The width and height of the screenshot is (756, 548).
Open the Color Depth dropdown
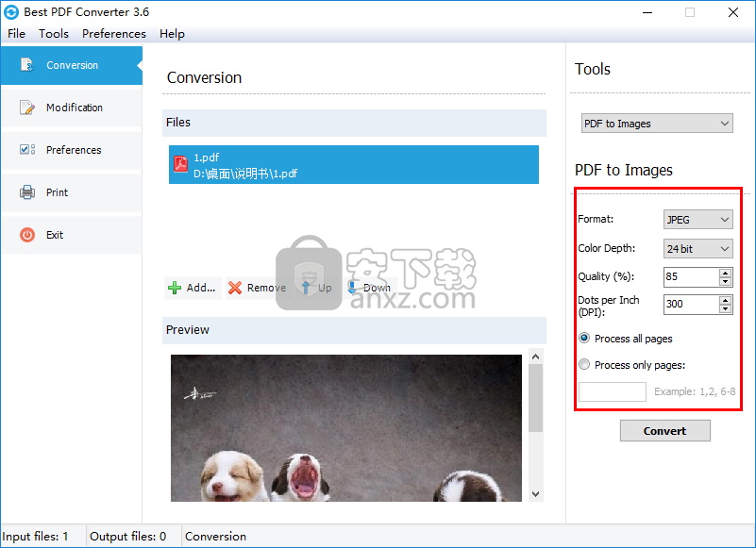tap(698, 249)
